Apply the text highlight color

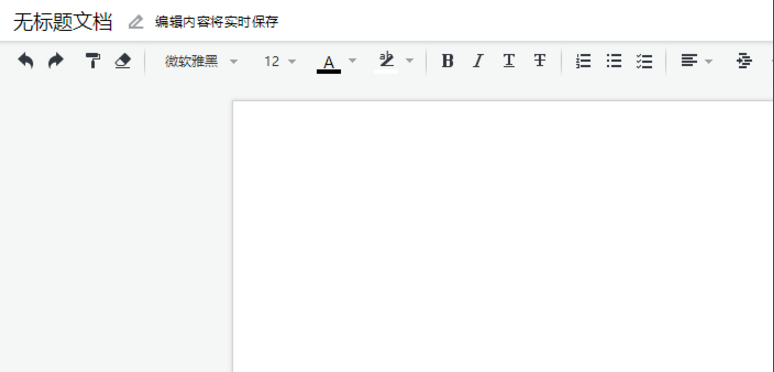387,62
